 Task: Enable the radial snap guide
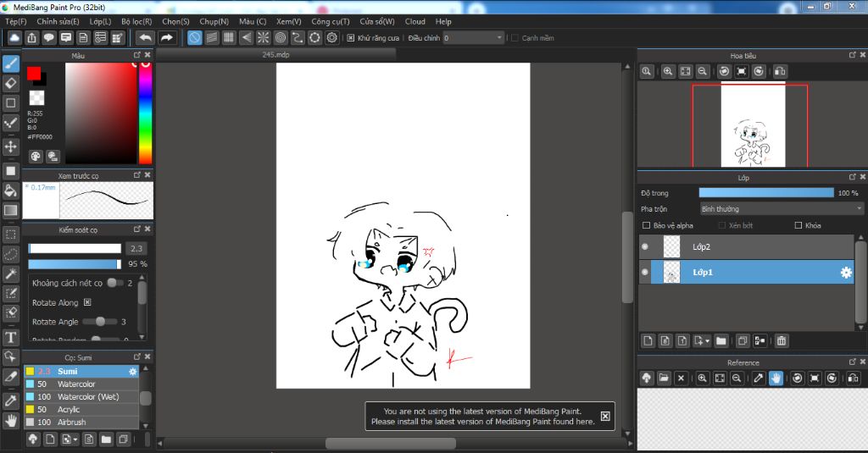pos(263,37)
